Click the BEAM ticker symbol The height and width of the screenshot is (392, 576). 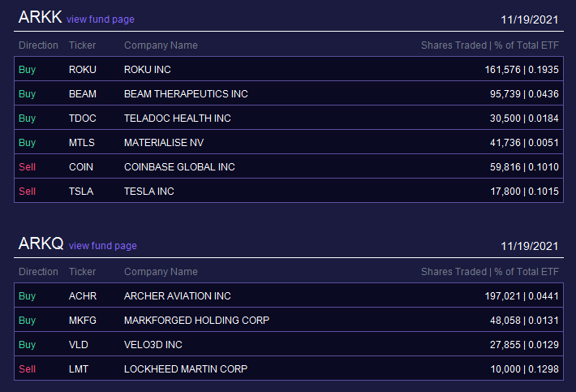[x=83, y=93]
